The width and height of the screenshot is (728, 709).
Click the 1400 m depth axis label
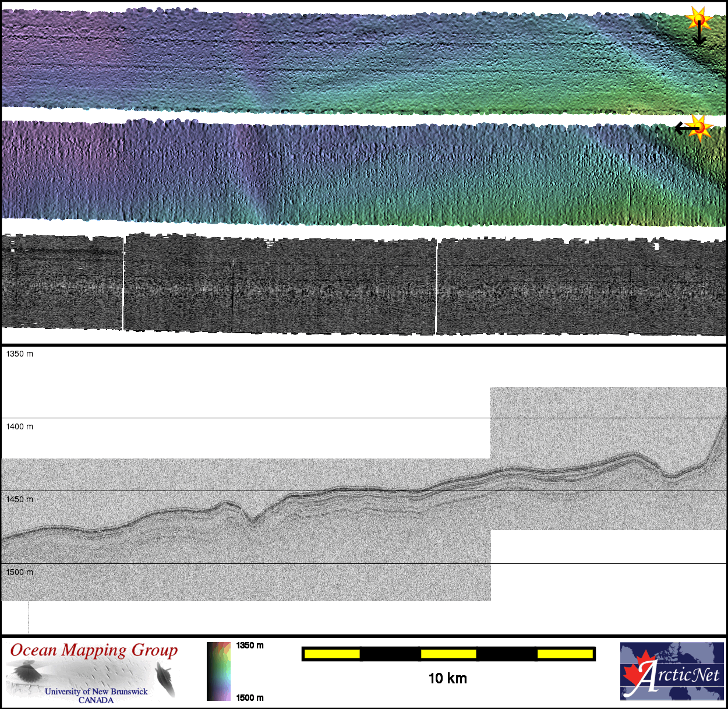tap(20, 427)
